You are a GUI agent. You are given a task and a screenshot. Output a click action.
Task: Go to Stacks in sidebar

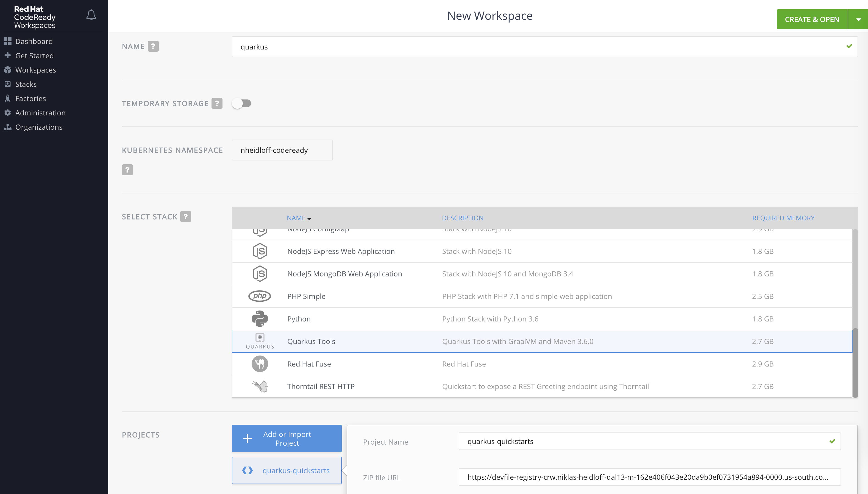[x=26, y=84]
